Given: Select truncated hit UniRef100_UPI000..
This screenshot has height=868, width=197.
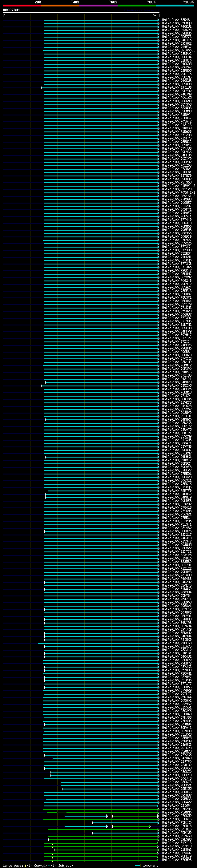Looking at the screenshot, I should (178, 50).
